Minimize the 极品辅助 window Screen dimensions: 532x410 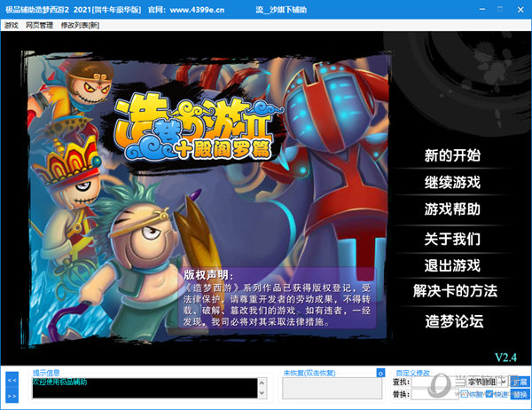pyautogui.click(x=482, y=10)
